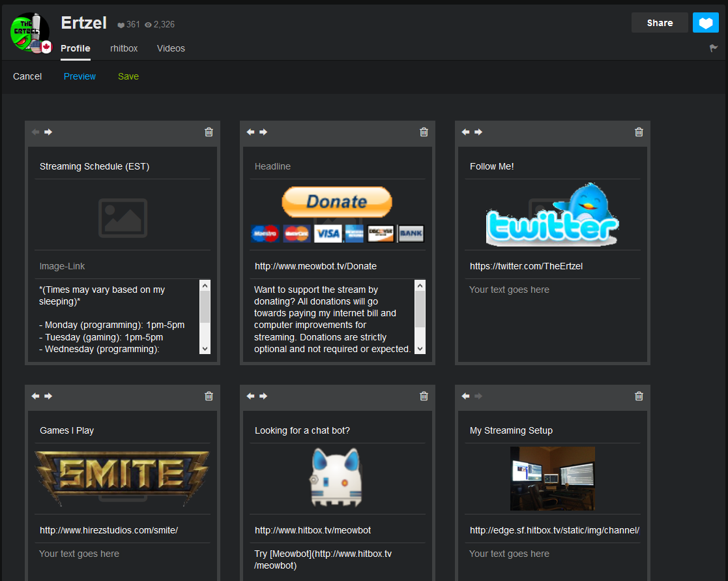Delete the My Streaming Setup module
728x581 pixels.
click(639, 396)
